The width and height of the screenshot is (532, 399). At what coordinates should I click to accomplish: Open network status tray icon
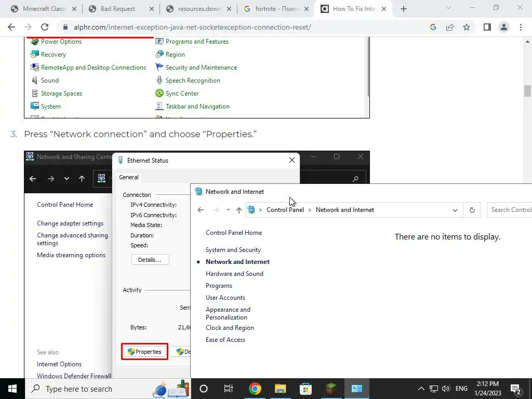[434, 389]
